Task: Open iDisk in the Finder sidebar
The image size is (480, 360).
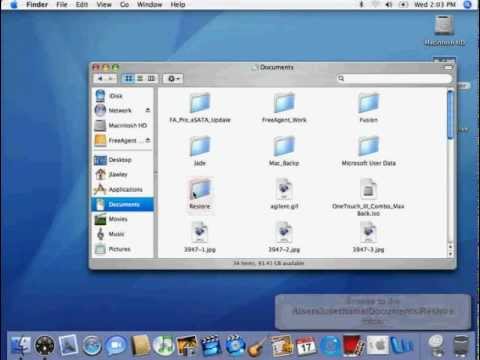Action: pos(123,96)
